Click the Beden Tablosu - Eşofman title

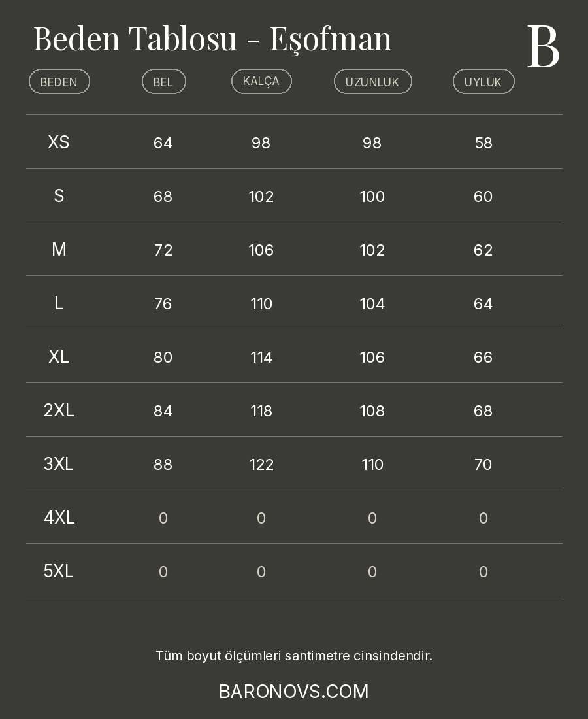click(212, 39)
